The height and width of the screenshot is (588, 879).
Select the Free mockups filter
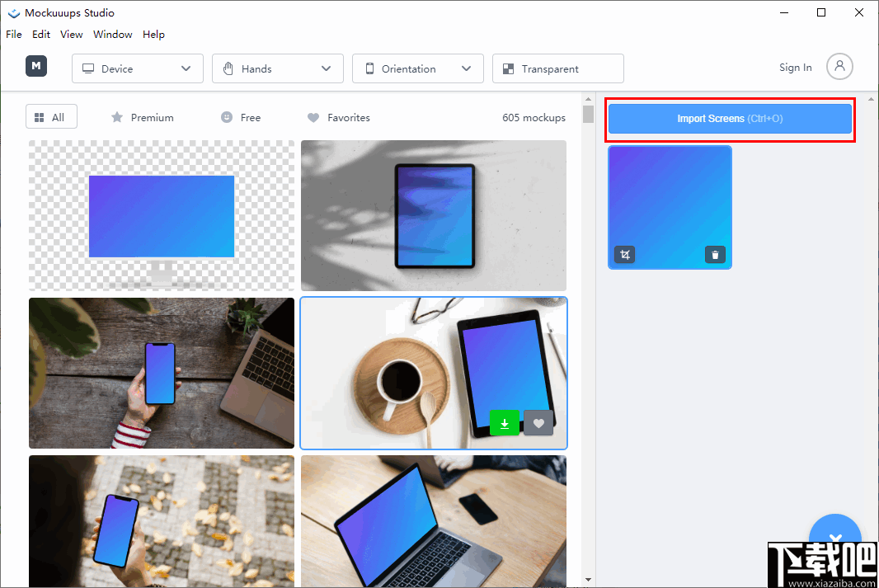click(240, 117)
